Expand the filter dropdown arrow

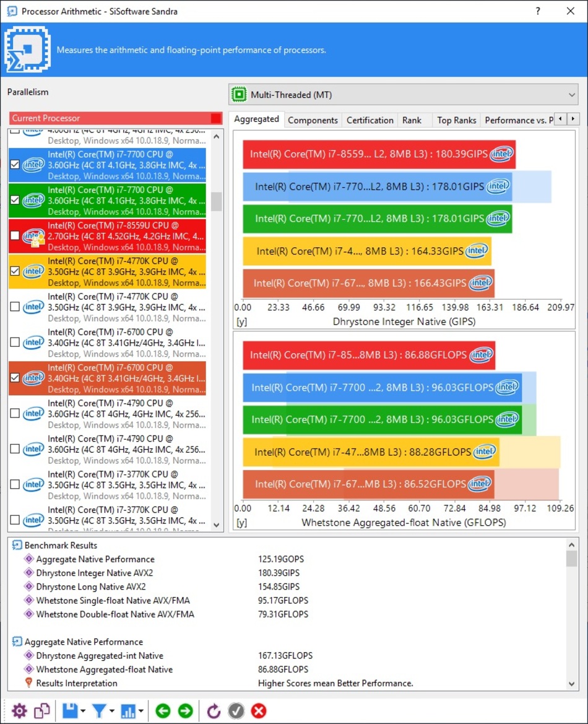pos(111,711)
